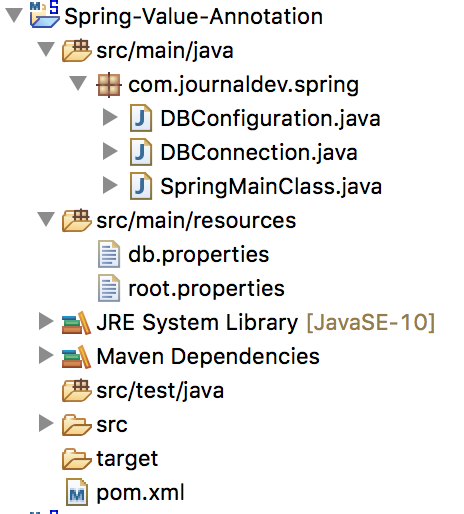Collapse the com.journaldev.spring package
This screenshot has height=514, width=464.
tap(78, 83)
